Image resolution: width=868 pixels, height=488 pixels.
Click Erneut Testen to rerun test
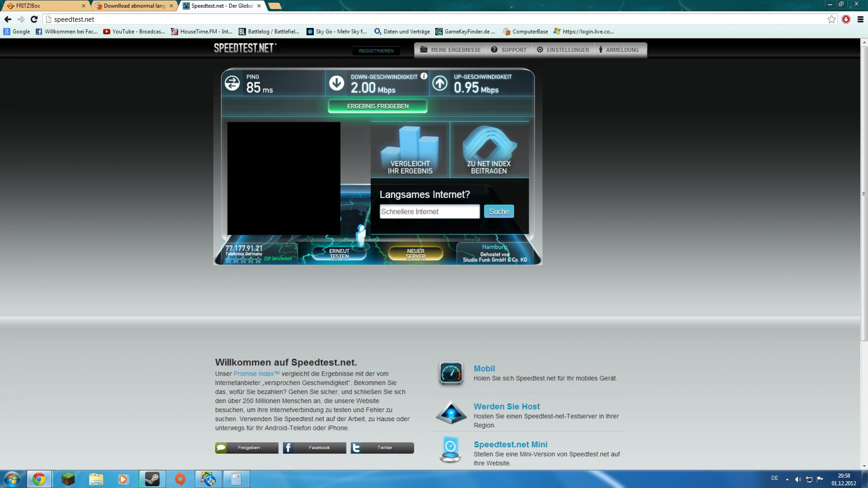(339, 254)
